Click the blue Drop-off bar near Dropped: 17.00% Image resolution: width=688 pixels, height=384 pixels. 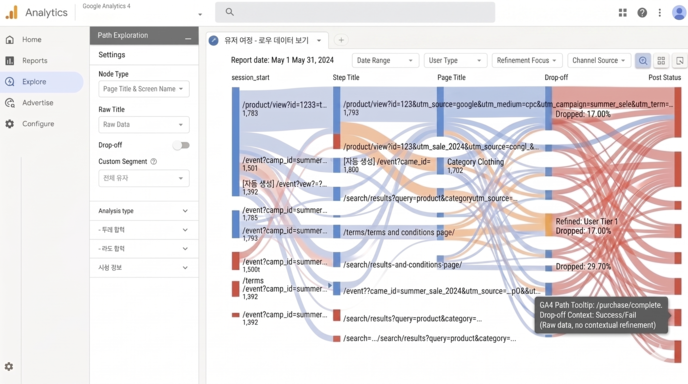[548, 108]
